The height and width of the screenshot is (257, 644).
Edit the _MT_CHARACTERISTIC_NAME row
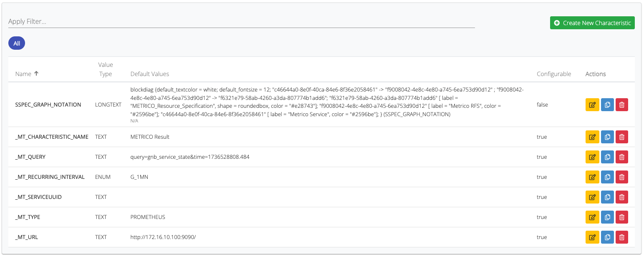coord(592,137)
